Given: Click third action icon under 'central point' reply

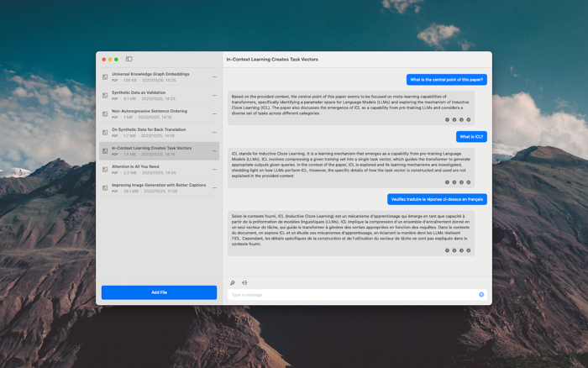Looking at the screenshot, I should (461, 119).
